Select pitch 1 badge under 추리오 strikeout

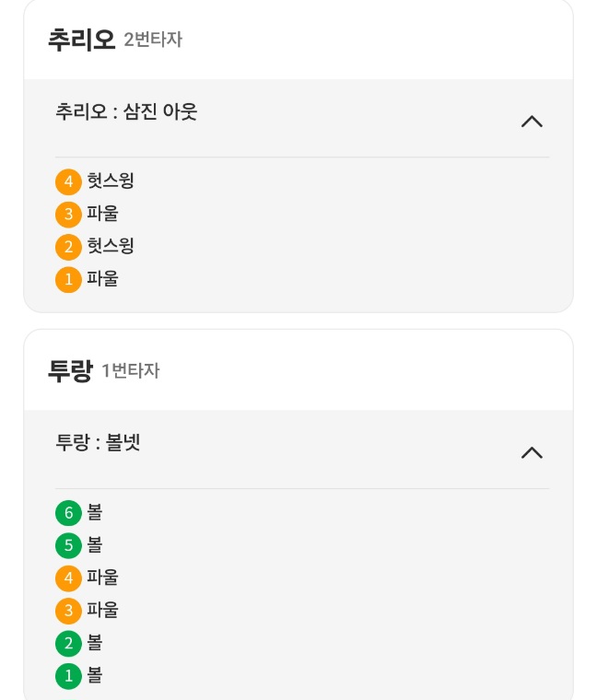[x=68, y=279]
